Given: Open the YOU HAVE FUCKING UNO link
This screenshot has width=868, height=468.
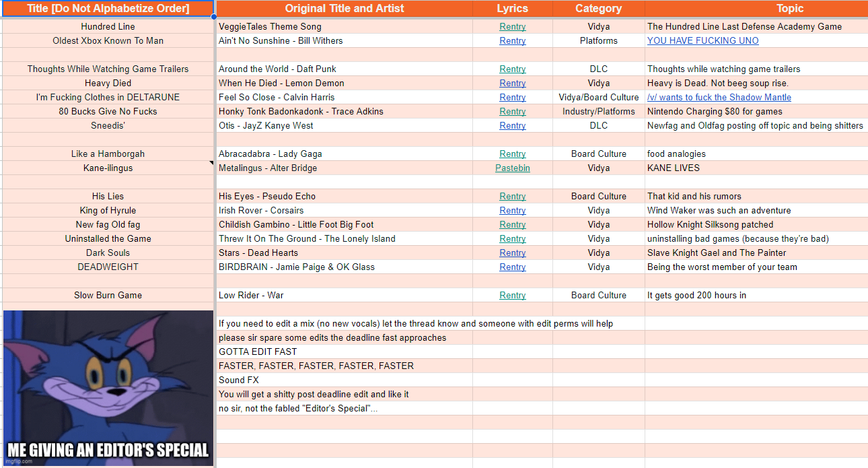Looking at the screenshot, I should (x=702, y=41).
